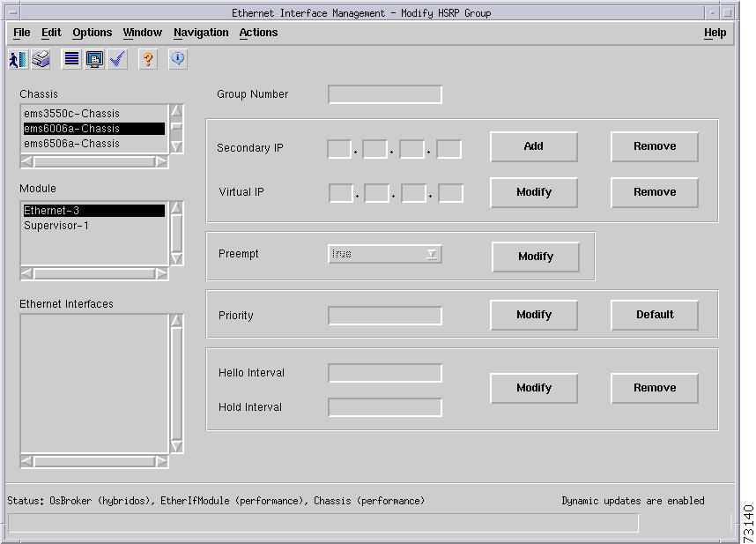Click the window menu button in title bar
Screen dimensions: 756x544
coord(13,13)
